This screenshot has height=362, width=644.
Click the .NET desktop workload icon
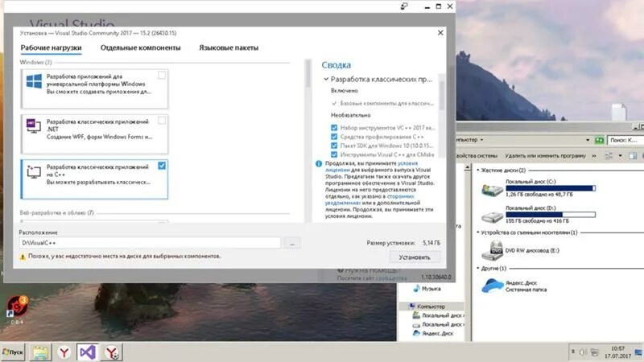click(x=34, y=125)
